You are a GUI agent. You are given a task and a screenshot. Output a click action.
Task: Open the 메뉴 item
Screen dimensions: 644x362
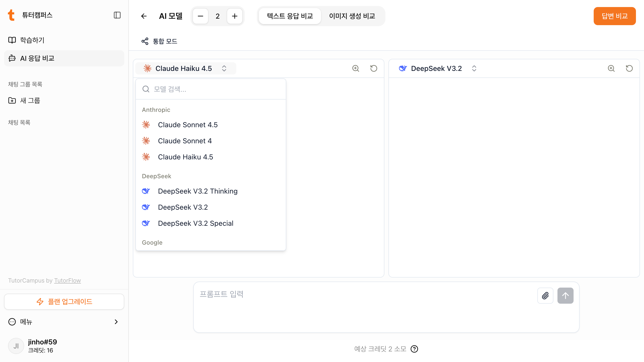pos(64,322)
